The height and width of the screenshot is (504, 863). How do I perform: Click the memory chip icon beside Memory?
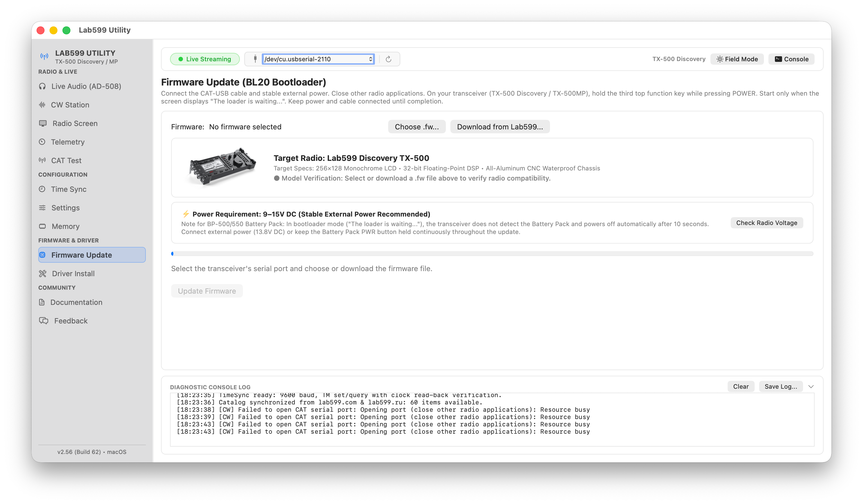click(43, 226)
